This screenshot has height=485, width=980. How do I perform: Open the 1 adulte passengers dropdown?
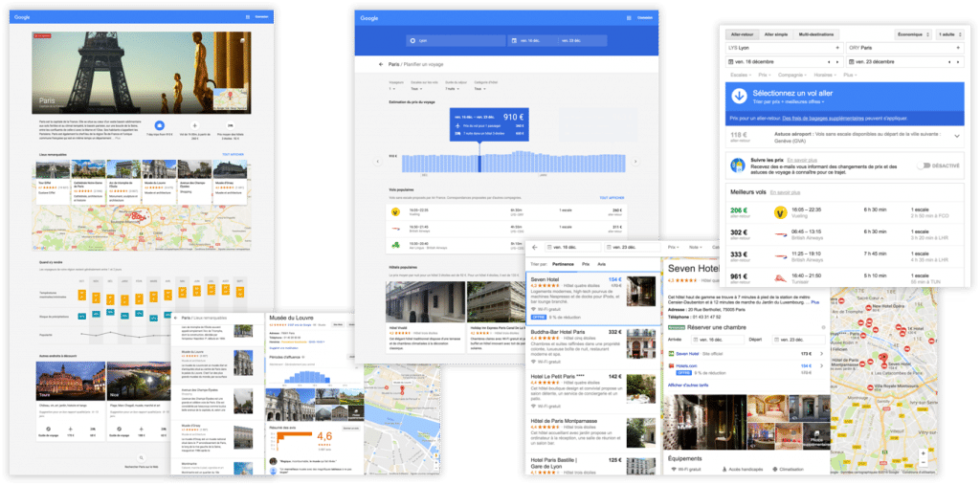coord(952,34)
